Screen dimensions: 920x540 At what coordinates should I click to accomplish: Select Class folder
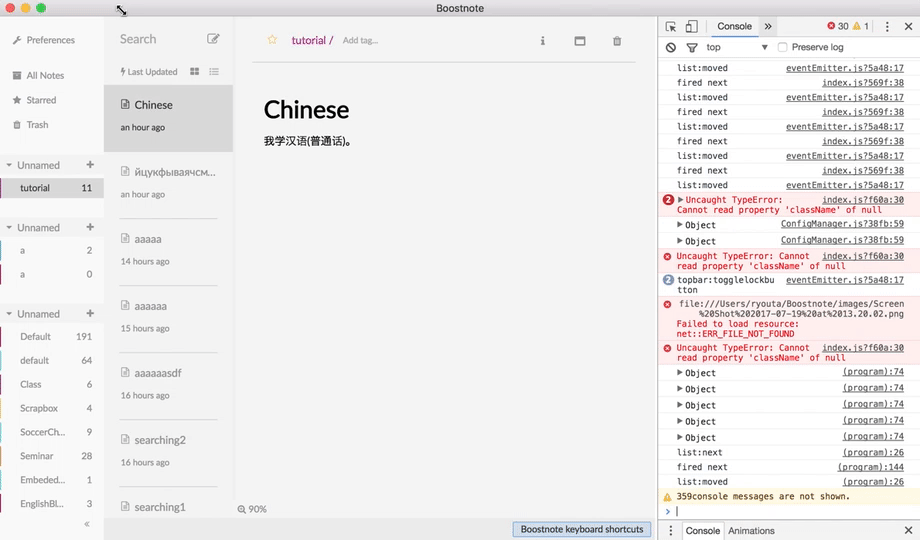(x=52, y=384)
